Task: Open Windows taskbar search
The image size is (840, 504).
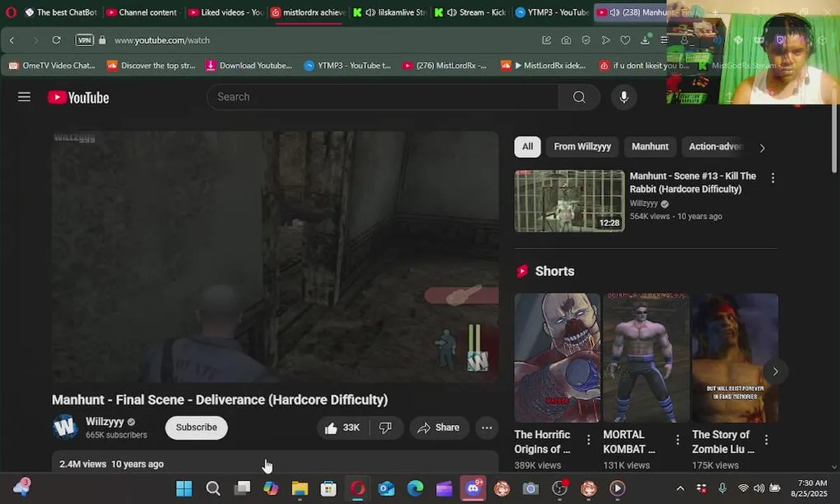Action: tap(213, 488)
